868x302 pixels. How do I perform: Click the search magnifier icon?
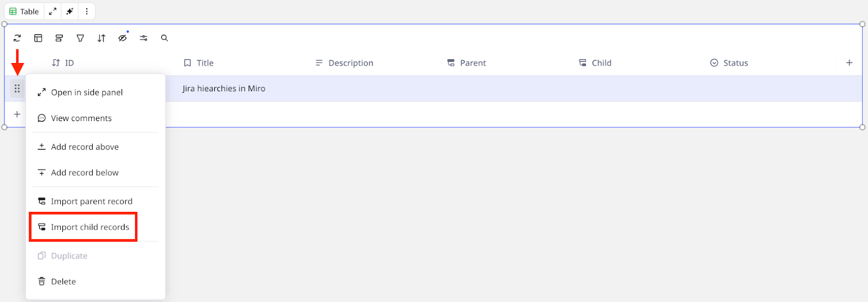[x=164, y=38]
